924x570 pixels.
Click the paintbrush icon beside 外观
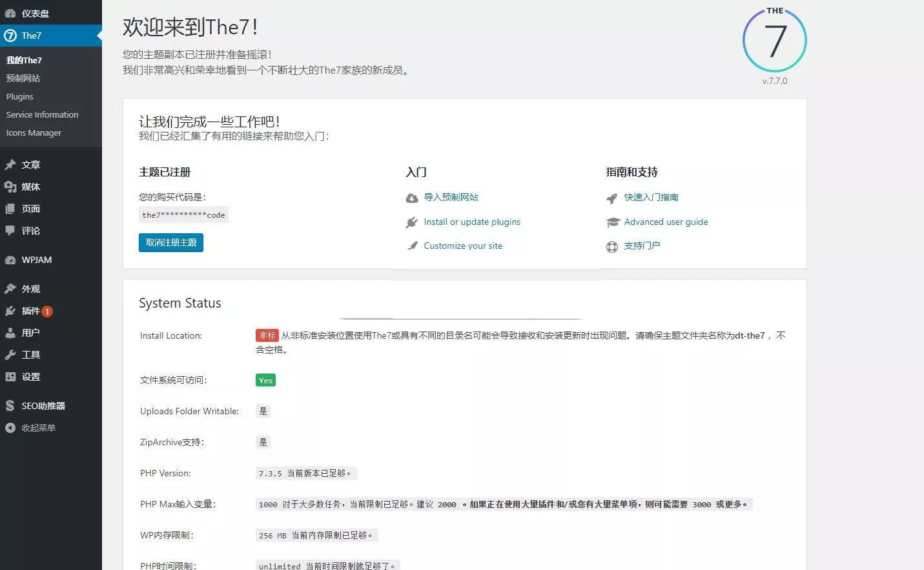10,289
